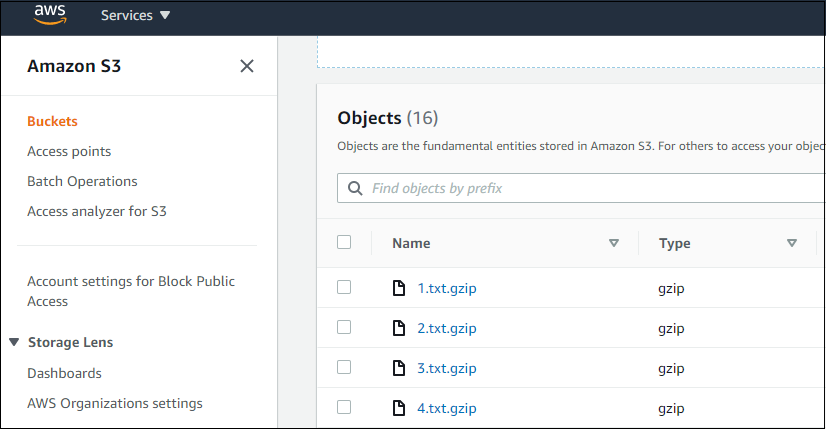
Task: Close the Amazon S3 sidebar panel
Action: pos(247,66)
